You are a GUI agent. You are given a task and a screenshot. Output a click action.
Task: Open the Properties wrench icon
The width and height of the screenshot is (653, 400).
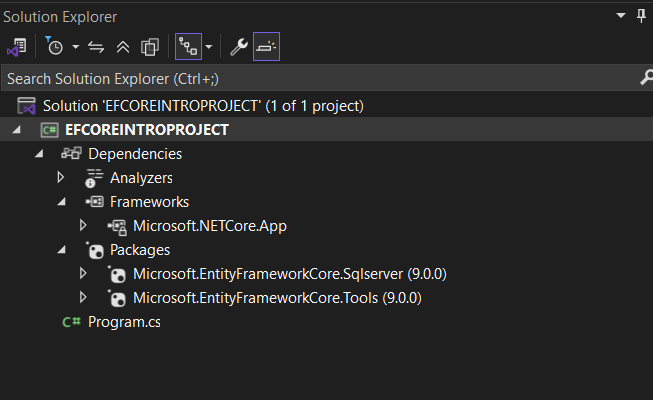(238, 47)
